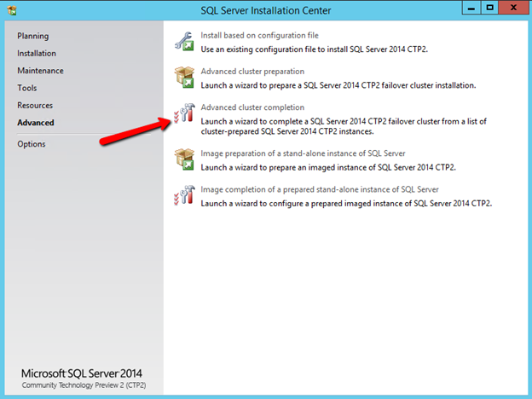532x399 pixels.
Task: Click the Image completion of prepared instance icon
Action: [184, 195]
